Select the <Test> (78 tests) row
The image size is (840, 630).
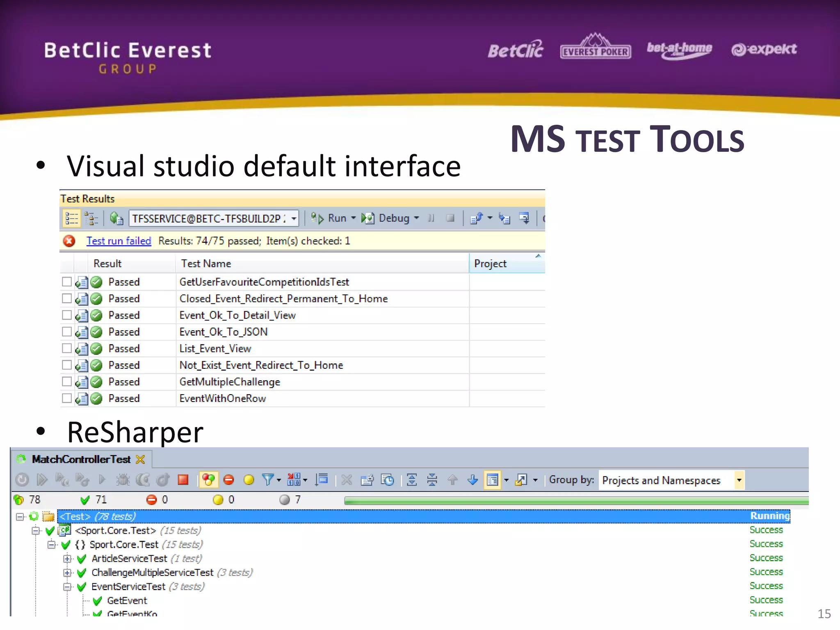coord(424,516)
